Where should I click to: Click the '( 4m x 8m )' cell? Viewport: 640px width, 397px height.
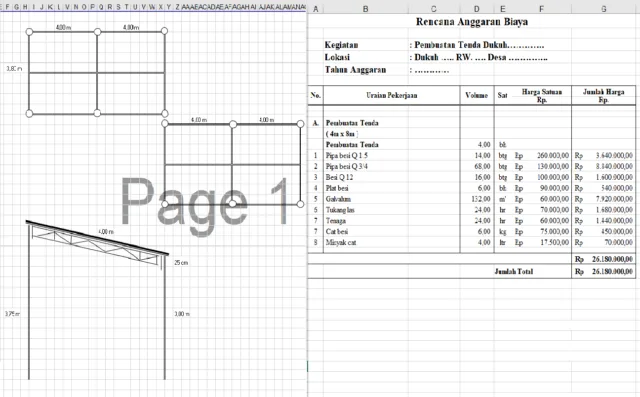342,134
